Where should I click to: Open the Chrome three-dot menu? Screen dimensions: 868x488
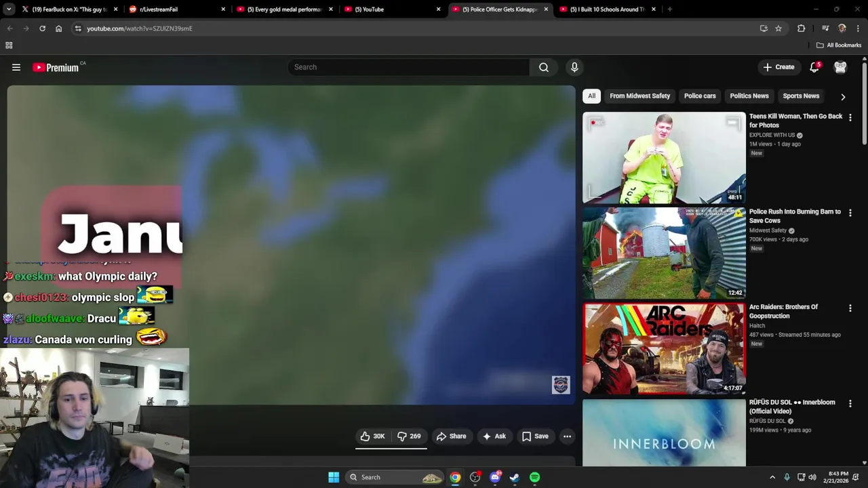click(858, 28)
